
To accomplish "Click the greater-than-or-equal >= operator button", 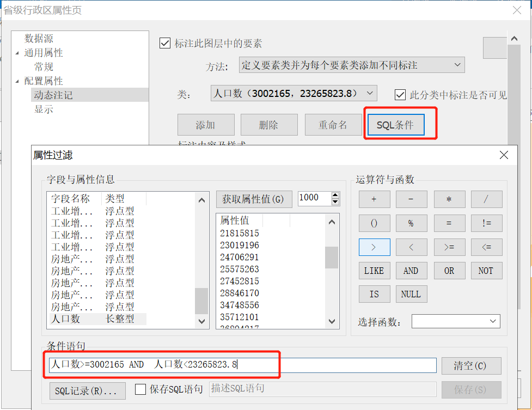I will coord(449,247).
